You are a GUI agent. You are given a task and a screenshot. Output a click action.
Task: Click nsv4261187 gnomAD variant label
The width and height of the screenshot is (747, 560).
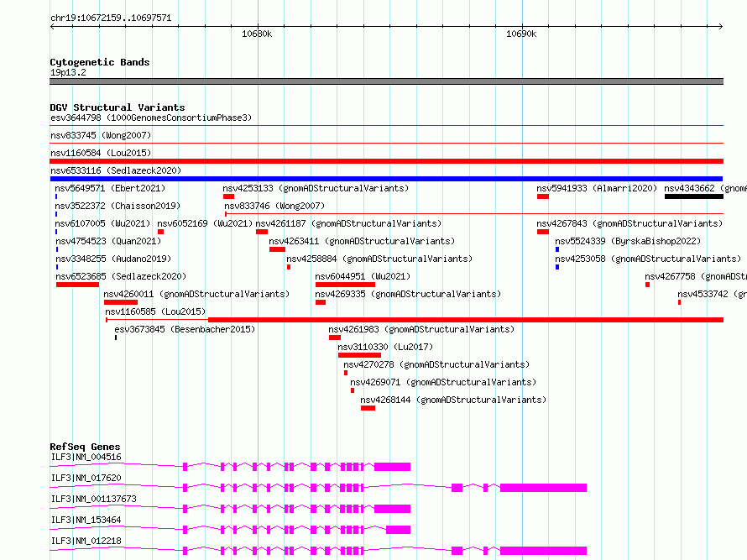(x=348, y=223)
